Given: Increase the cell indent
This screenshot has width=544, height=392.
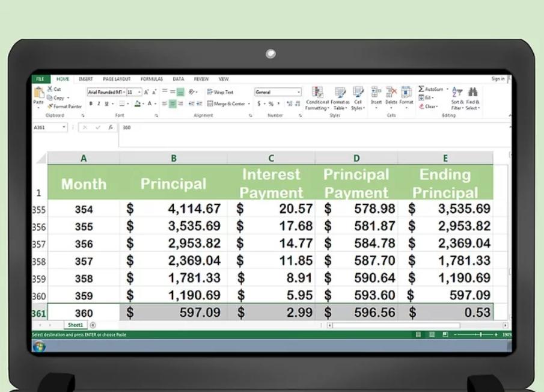Looking at the screenshot, I should 199,103.
